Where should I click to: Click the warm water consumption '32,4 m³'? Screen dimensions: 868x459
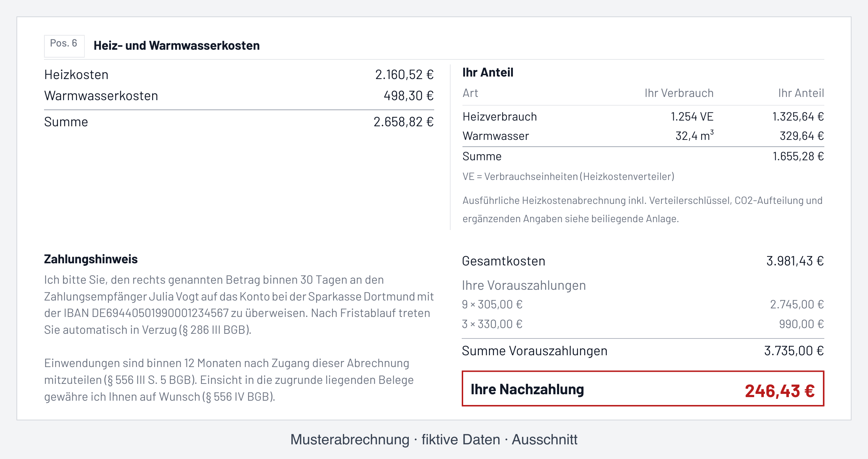tap(694, 136)
